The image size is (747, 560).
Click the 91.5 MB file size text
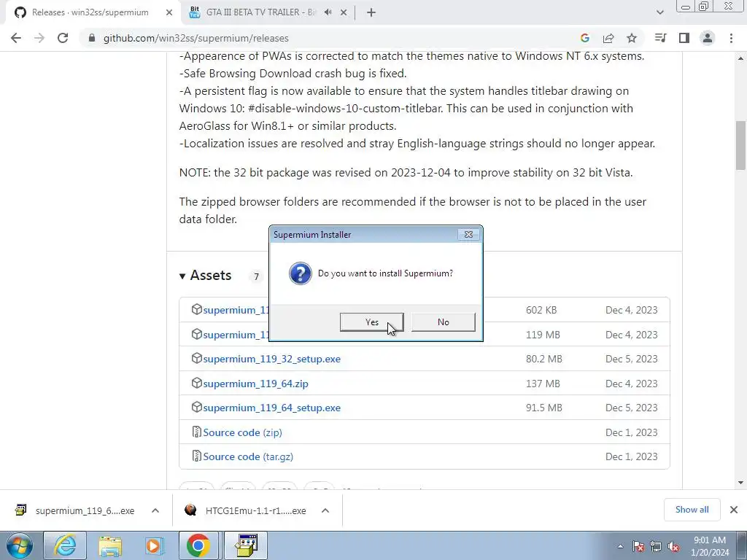click(x=543, y=408)
